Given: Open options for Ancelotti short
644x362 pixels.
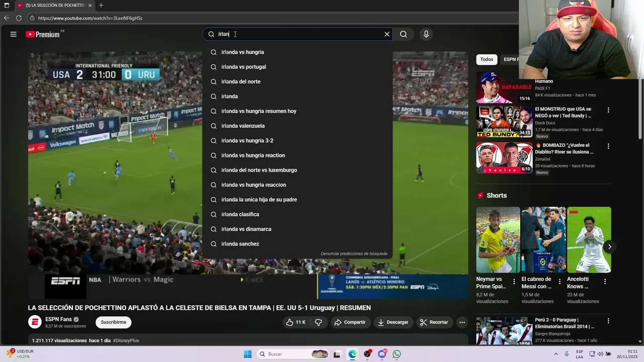Looking at the screenshot, I should [x=605, y=282].
